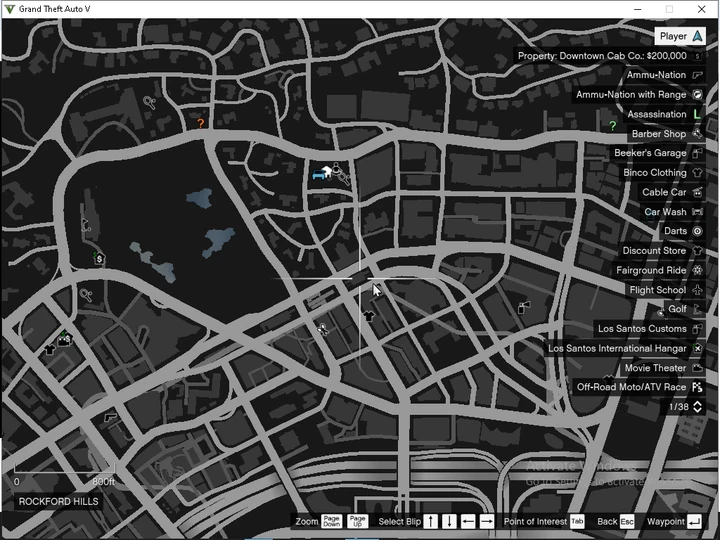Click the legend page up/down arrows at 1/38

[x=697, y=407]
